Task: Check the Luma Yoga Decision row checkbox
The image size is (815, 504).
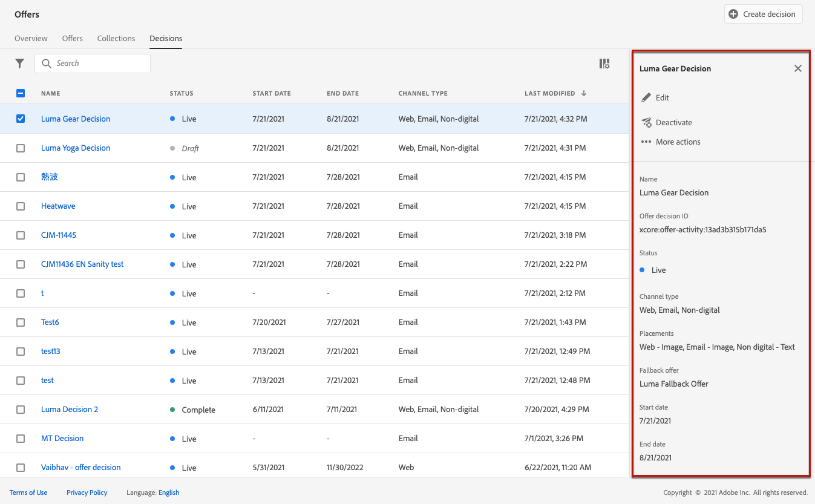Action: (x=21, y=148)
